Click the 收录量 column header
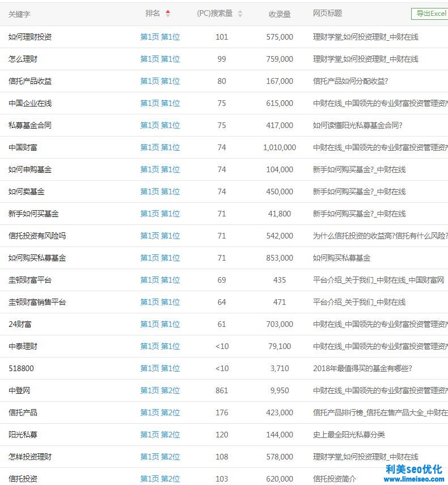 tap(280, 14)
